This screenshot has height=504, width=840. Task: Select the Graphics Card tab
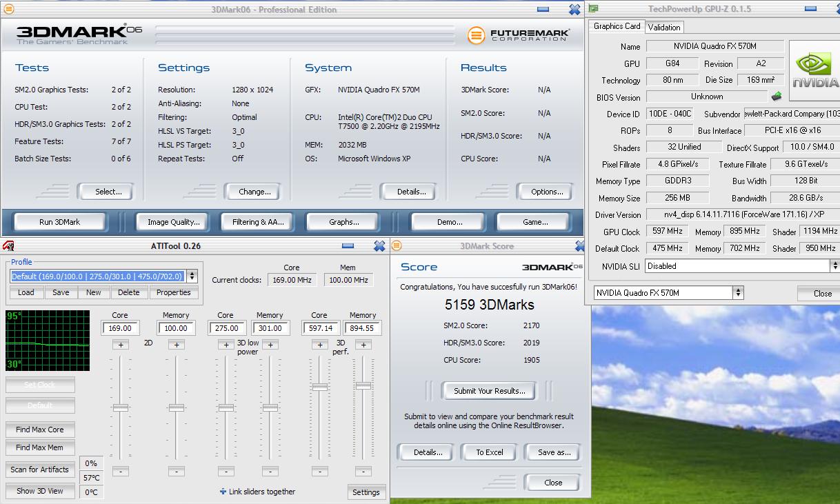click(x=617, y=26)
